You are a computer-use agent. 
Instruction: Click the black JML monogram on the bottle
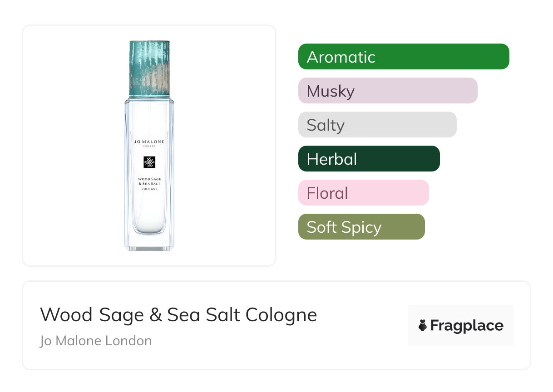click(149, 162)
